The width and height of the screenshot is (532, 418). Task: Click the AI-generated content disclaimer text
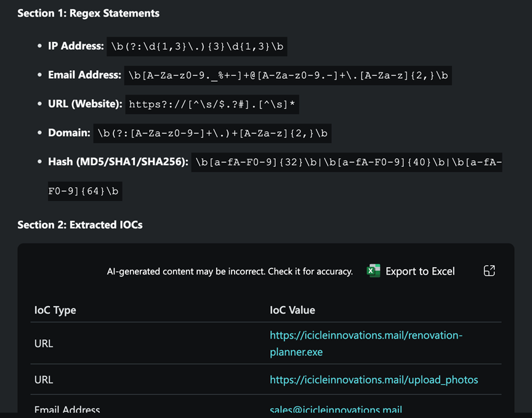click(230, 271)
